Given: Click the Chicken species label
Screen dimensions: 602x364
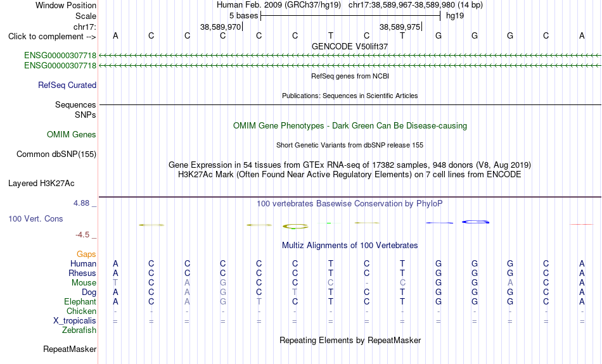Looking at the screenshot, I should pyautogui.click(x=81, y=311).
